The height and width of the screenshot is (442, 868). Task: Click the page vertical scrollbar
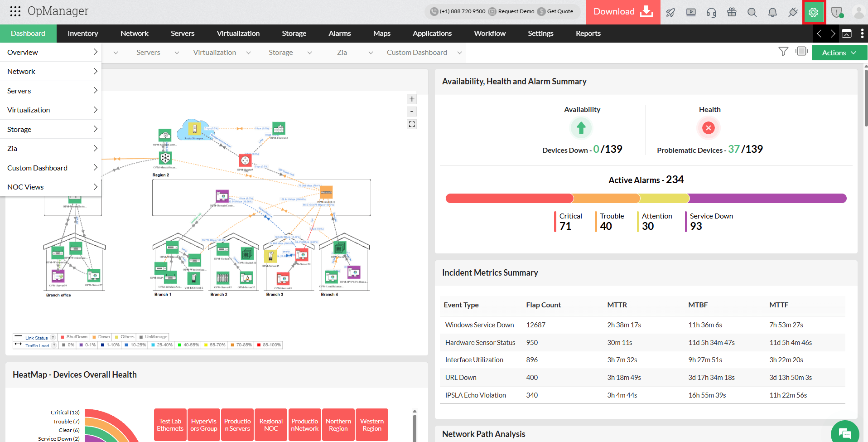click(x=866, y=97)
